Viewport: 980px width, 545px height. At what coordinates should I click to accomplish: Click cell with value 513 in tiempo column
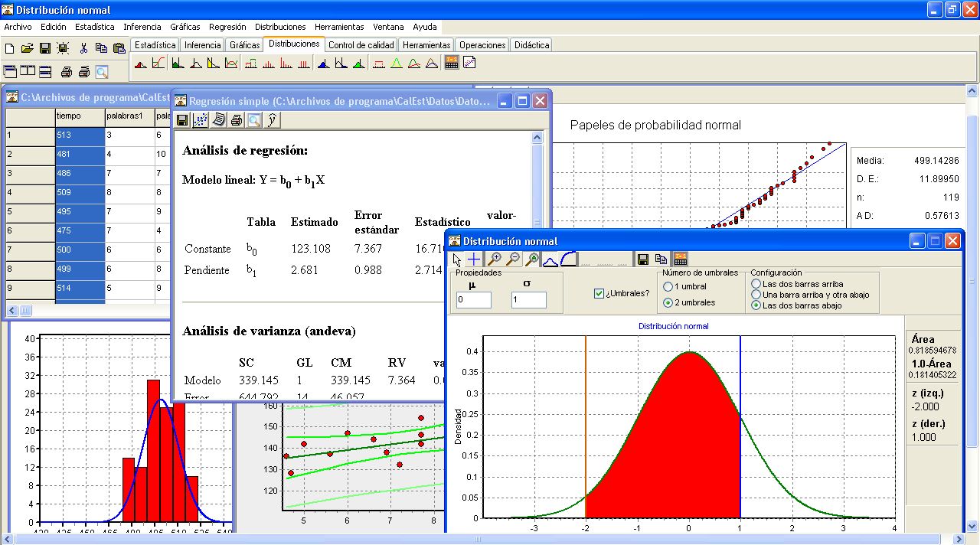[80, 135]
